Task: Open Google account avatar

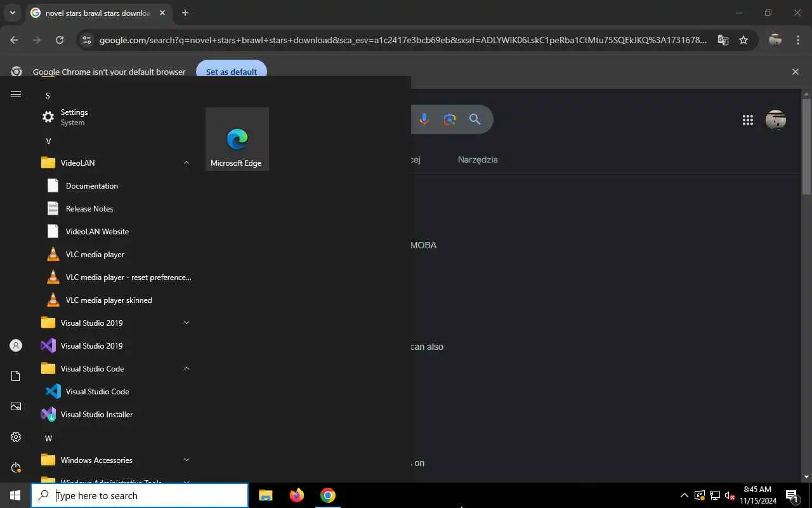Action: [x=776, y=119]
